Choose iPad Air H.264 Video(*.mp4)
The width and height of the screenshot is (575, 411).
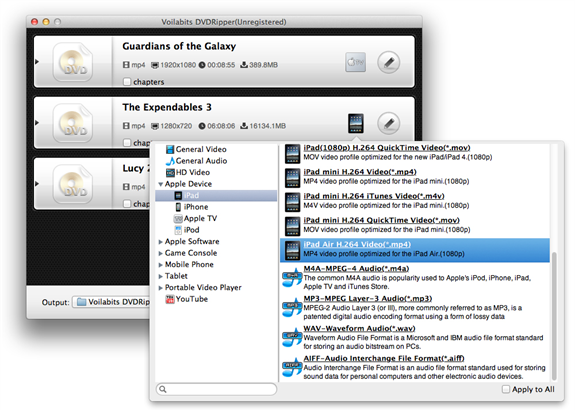(357, 245)
